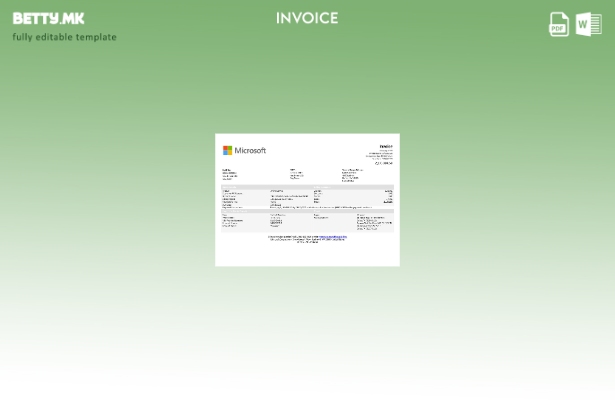Click the four-color Microsoft logo square
This screenshot has height=400, width=615.
[227, 150]
